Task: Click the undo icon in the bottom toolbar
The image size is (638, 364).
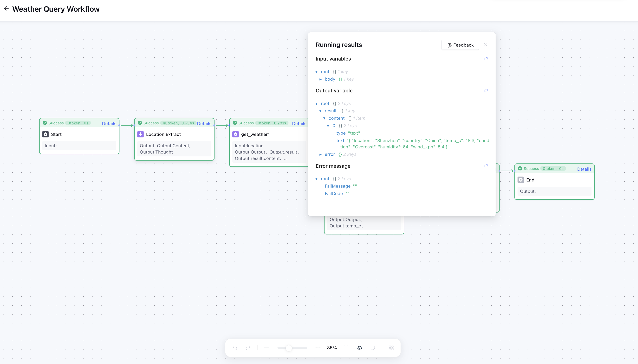Action: point(235,348)
